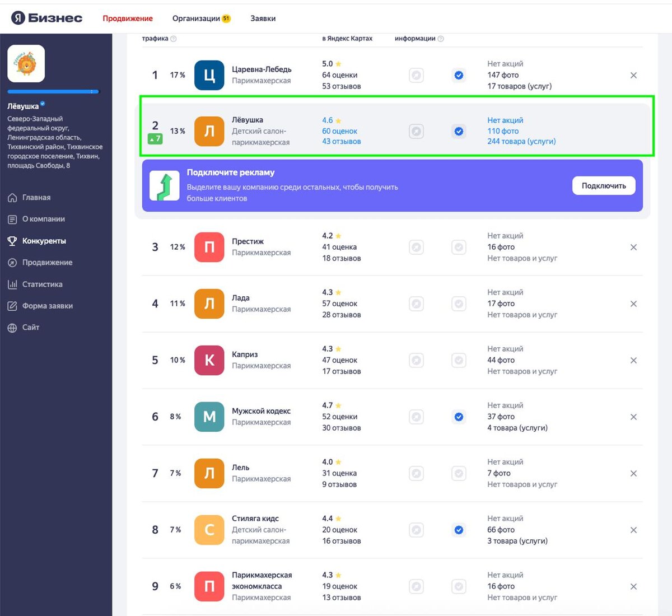The height and width of the screenshot is (616, 672).
Task: Click the Яндекс Бизнес logo
Action: pyautogui.click(x=47, y=18)
